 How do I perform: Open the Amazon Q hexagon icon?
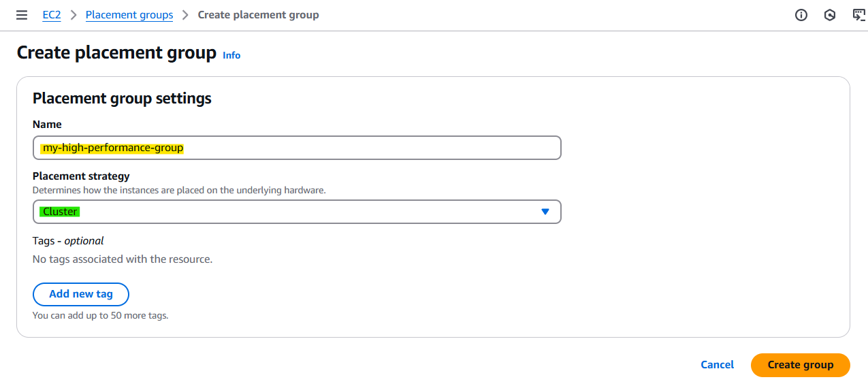click(829, 15)
